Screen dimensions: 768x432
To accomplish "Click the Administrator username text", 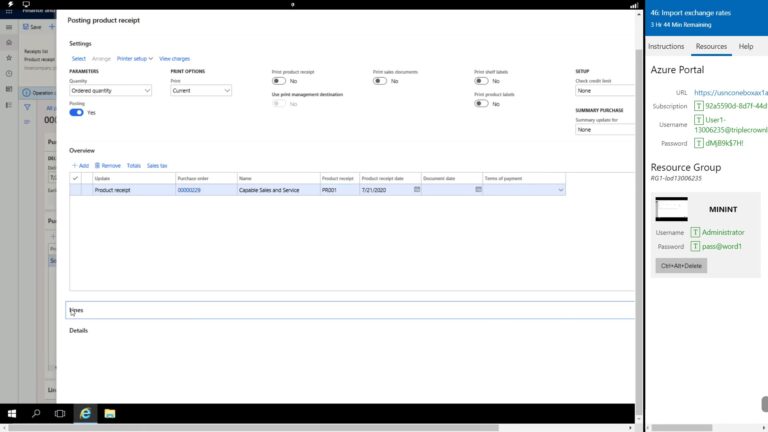I will point(723,232).
